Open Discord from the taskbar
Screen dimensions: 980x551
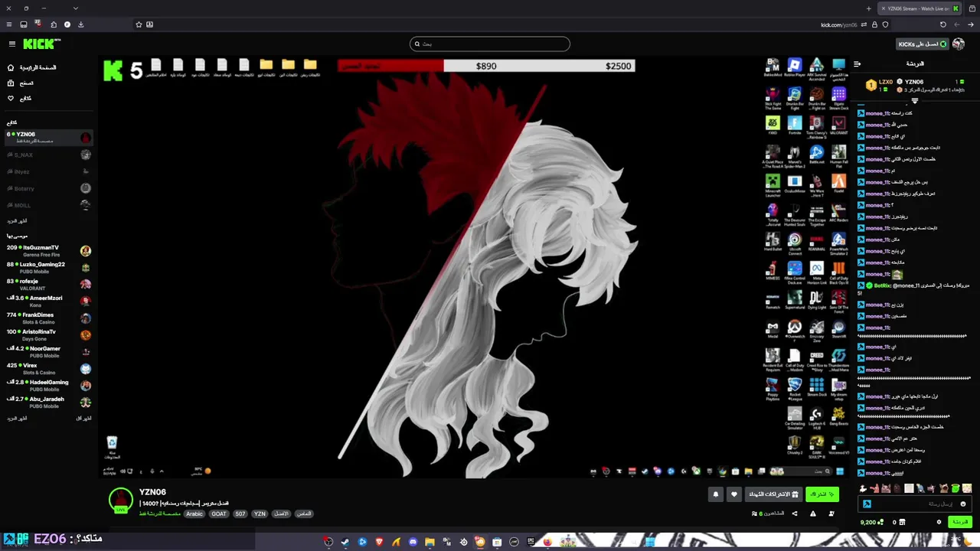[413, 542]
